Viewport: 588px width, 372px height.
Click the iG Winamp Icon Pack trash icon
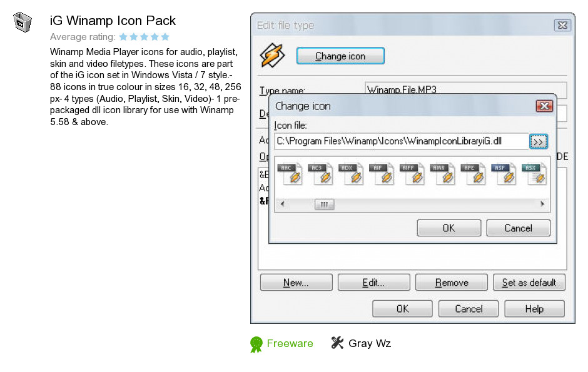point(23,22)
